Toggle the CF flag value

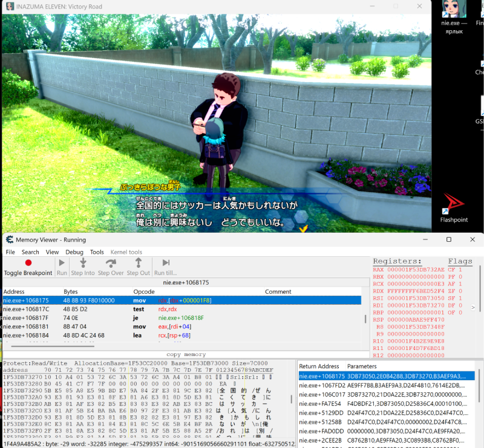click(460, 270)
